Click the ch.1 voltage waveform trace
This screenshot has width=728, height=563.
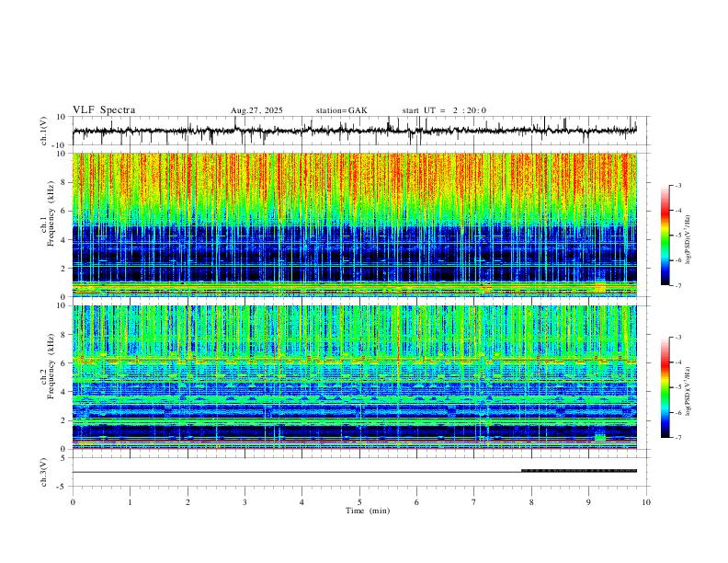[355, 131]
